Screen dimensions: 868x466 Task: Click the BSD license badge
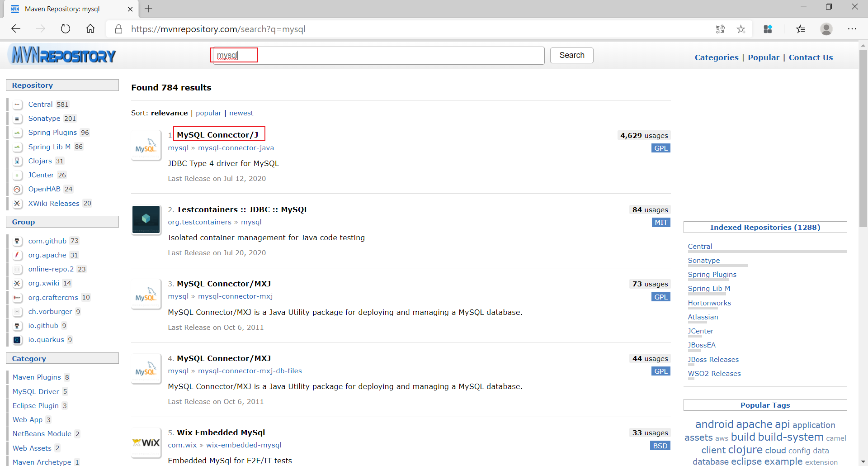(x=660, y=446)
